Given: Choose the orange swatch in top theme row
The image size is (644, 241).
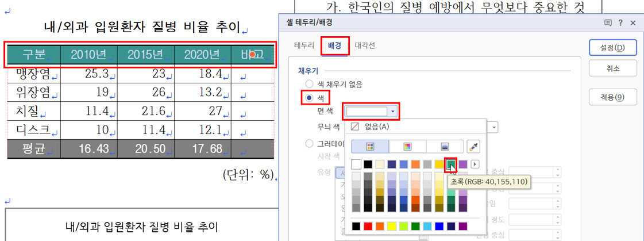Looking at the screenshot, I should tap(416, 165).
